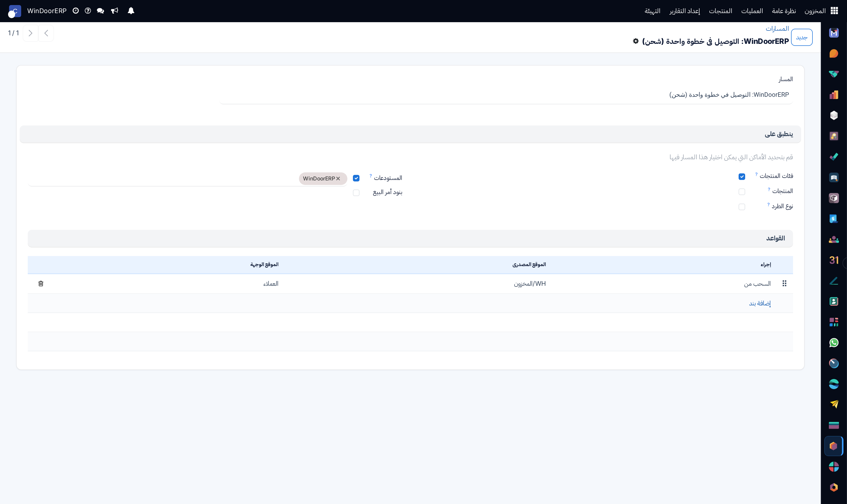
Task: Open the teal pencil Sign app icon
Action: tap(834, 281)
